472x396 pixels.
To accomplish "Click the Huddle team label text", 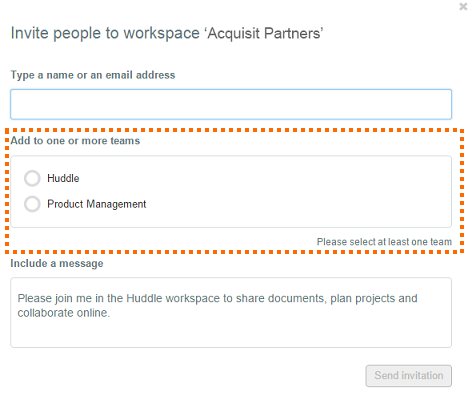I will [63, 178].
